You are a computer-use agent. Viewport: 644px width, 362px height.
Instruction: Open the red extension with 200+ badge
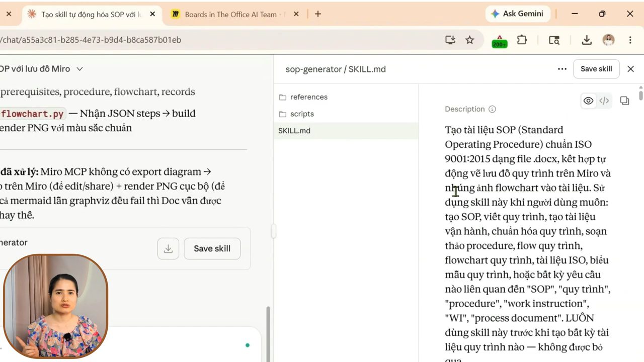coord(499,41)
